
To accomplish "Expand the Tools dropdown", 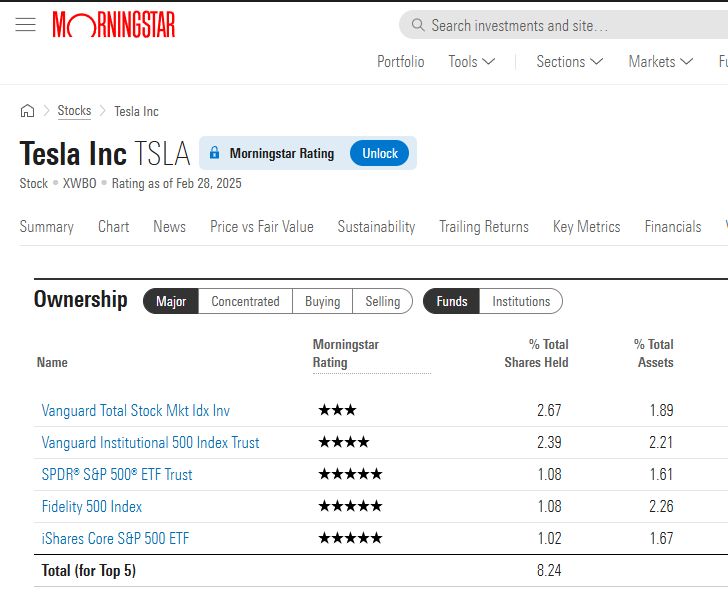I will [x=472, y=62].
